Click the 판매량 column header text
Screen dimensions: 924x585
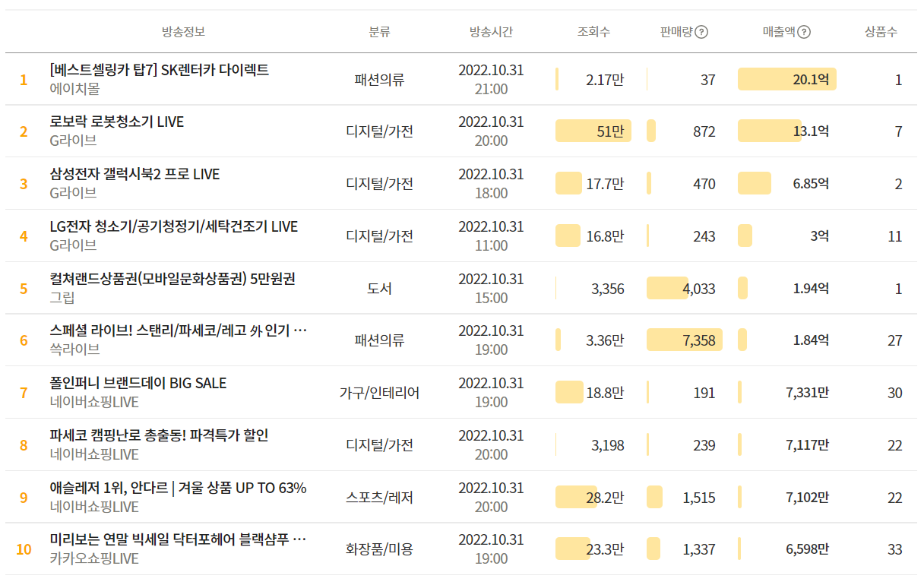[677, 32]
